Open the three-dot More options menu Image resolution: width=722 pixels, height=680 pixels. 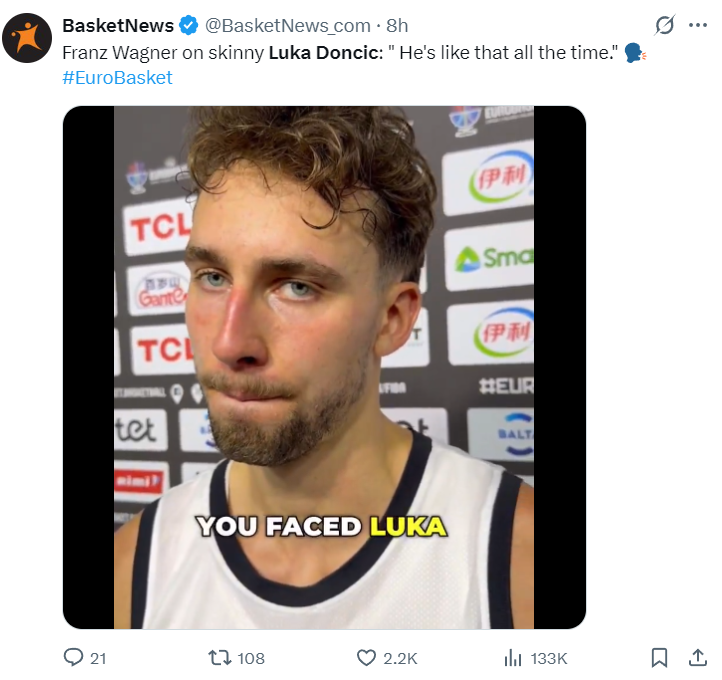698,26
